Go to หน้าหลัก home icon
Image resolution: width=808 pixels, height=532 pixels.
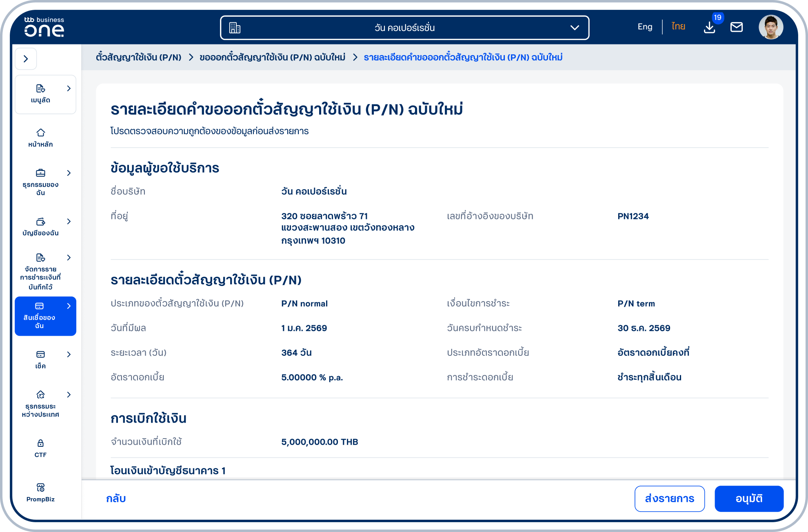(40, 133)
